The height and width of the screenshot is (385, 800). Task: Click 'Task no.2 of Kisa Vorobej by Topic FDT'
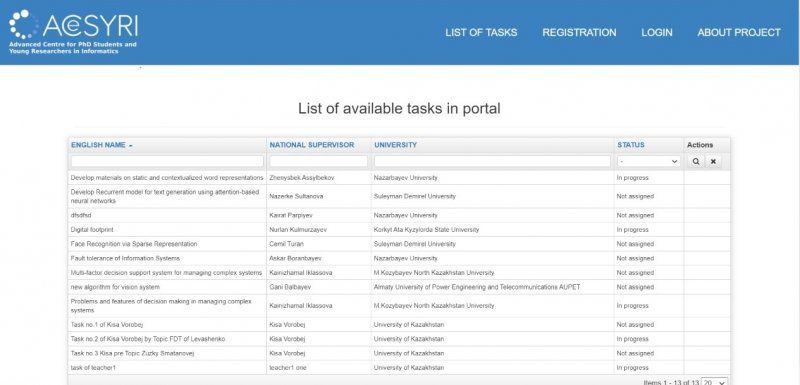[147, 339]
